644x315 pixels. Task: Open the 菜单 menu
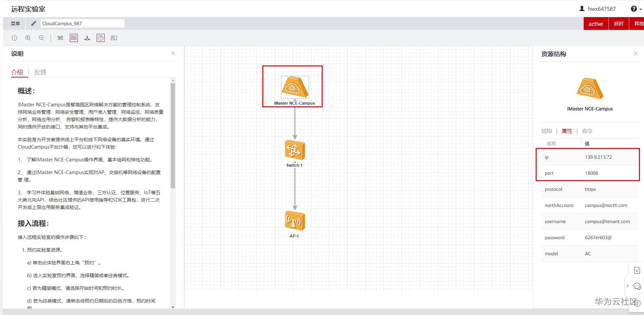tap(15, 23)
